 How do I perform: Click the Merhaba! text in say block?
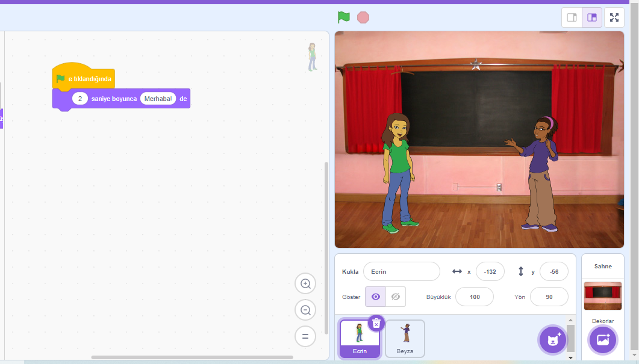pyautogui.click(x=158, y=99)
